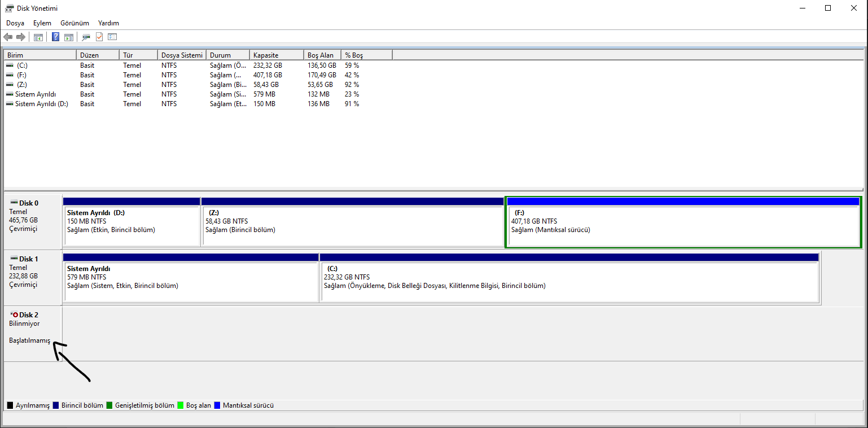Sort by the Boş Alan column header
868x428 pixels.
tap(322, 55)
